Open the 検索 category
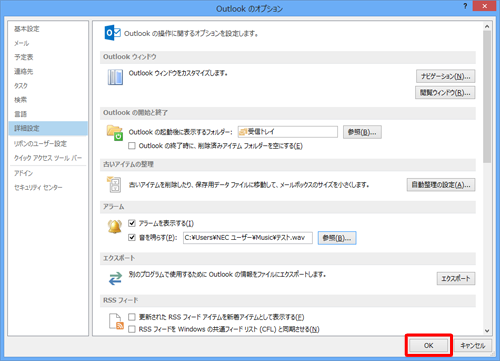500x361 pixels. coord(48,100)
